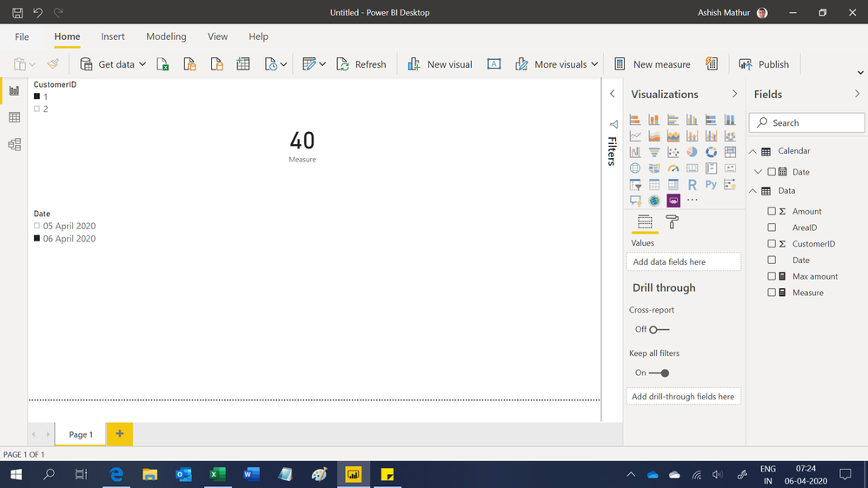Viewport: 868px width, 488px height.
Task: Click the Save icon in title bar
Action: pyautogui.click(x=17, y=12)
